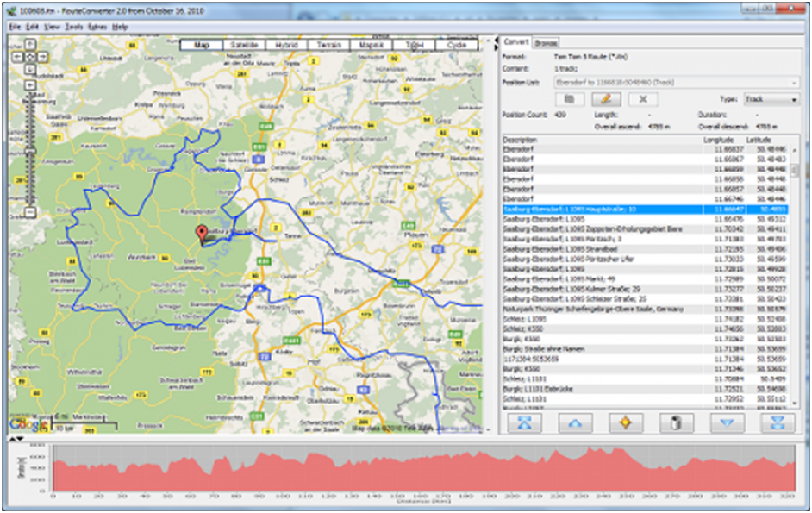Move selected position to top icon
This screenshot has height=513, width=812.
click(x=525, y=422)
